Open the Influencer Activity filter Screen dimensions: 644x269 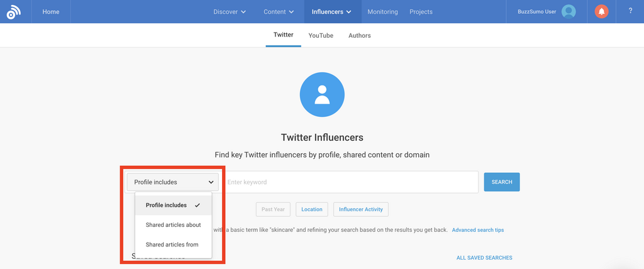[x=361, y=209]
